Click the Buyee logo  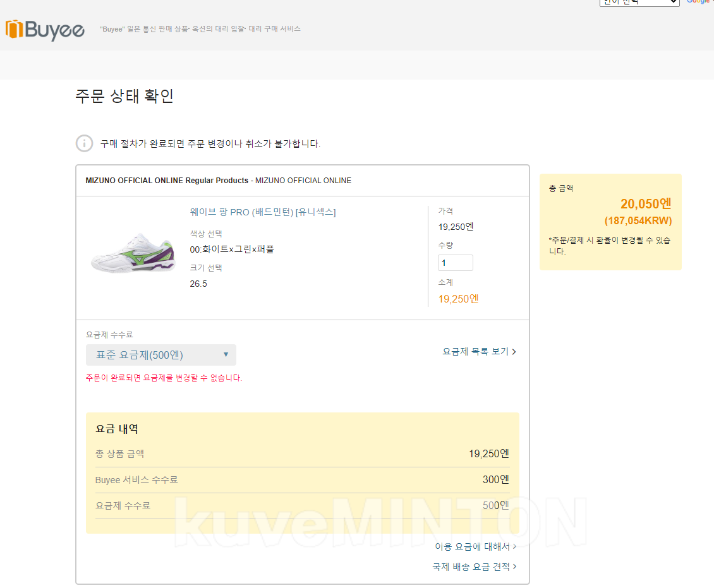click(x=45, y=30)
